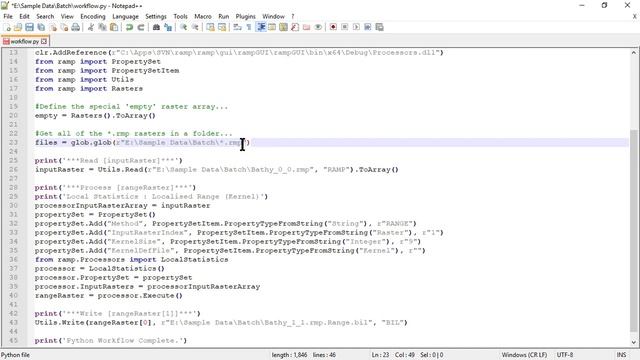Screen dimensions: 640x360
Task: Toggle the Document Map panel icon
Action: point(283,27)
